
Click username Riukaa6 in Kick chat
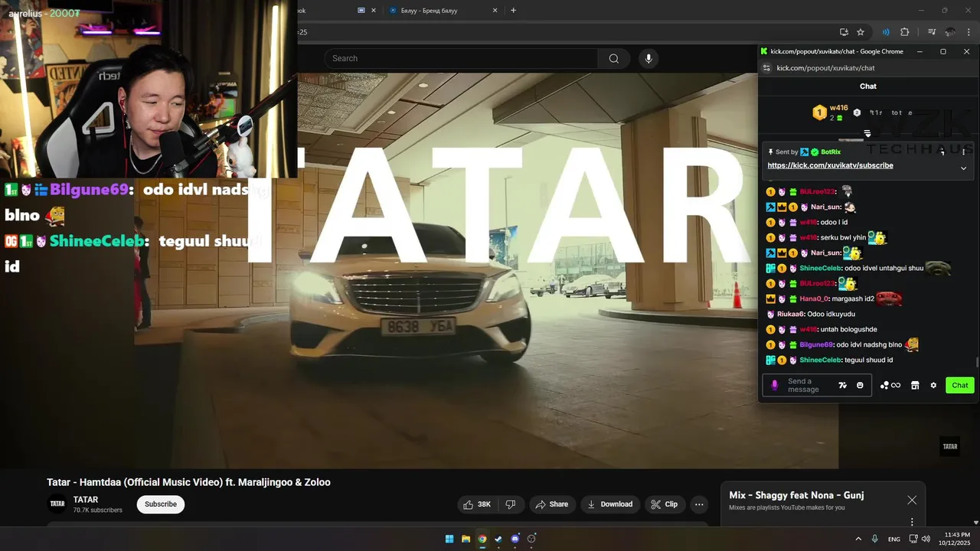(790, 314)
